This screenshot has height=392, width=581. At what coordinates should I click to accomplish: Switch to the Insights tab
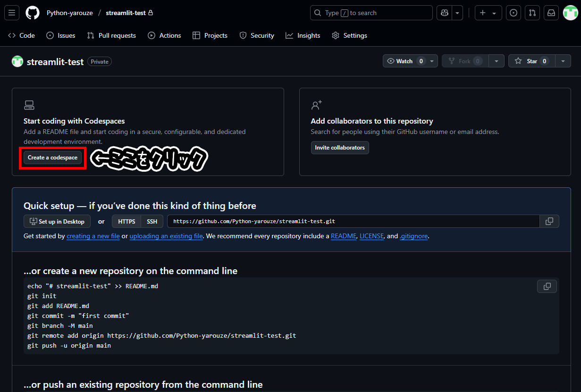click(303, 35)
